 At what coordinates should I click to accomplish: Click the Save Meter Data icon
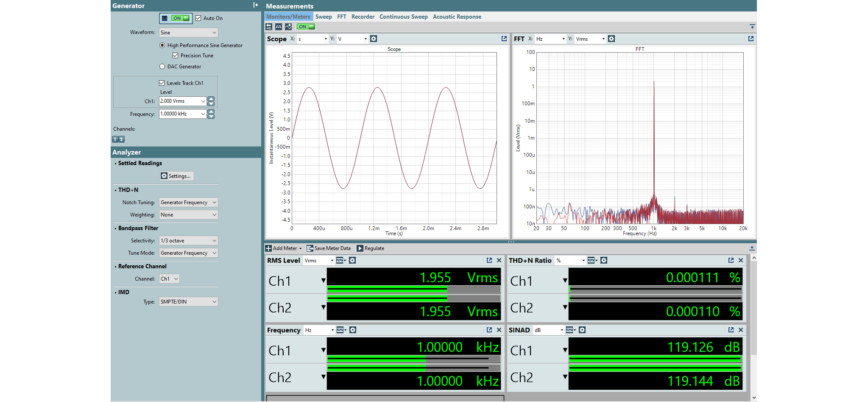(x=310, y=248)
